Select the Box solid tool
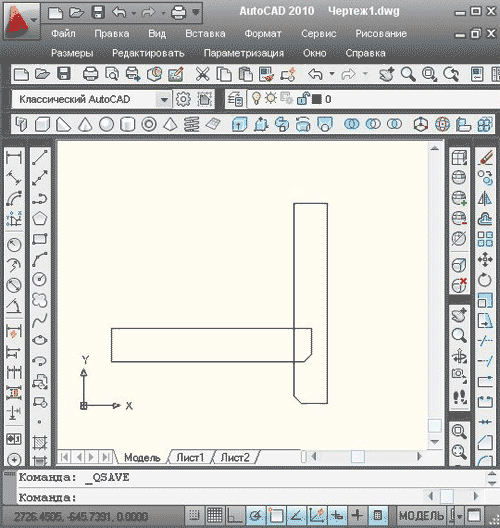Image resolution: width=500 pixels, height=528 pixels. (42, 124)
